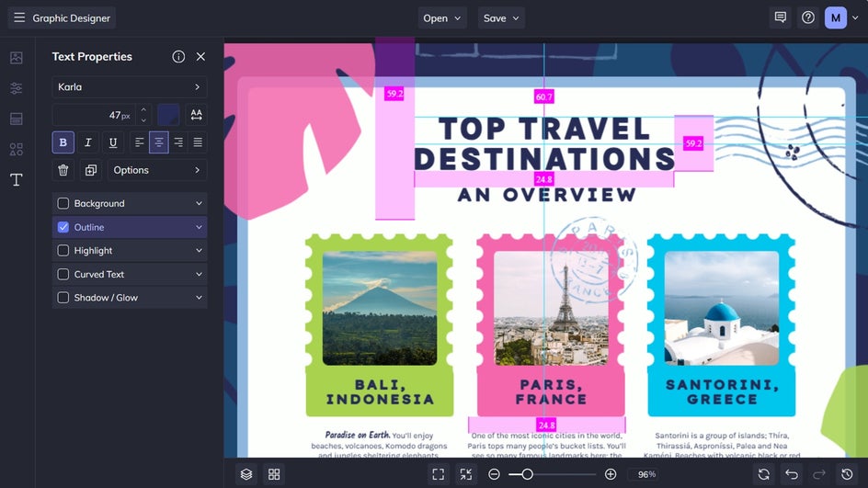Undo the last action
The width and height of the screenshot is (868, 488).
[x=792, y=474]
